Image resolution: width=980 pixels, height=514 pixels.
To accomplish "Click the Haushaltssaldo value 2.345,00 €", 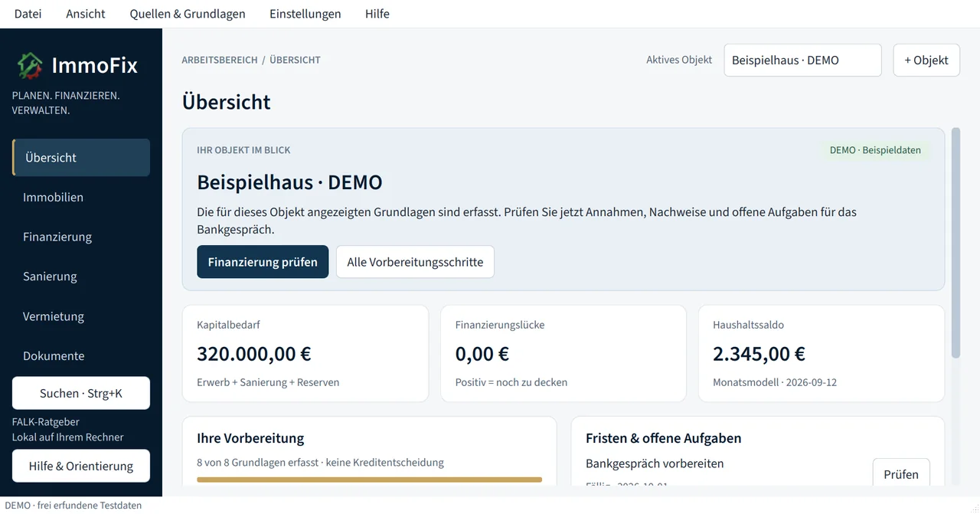I will pos(759,354).
